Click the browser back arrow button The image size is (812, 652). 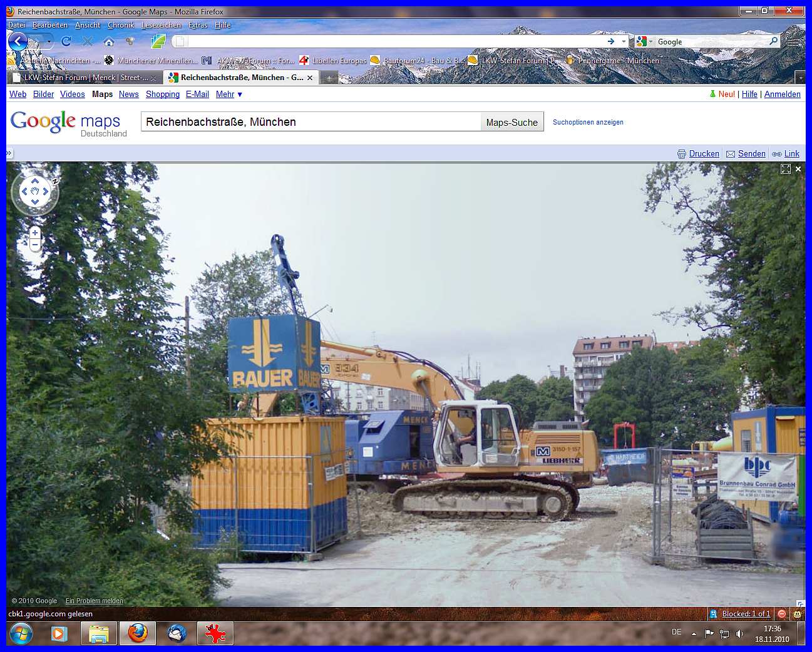[x=18, y=42]
